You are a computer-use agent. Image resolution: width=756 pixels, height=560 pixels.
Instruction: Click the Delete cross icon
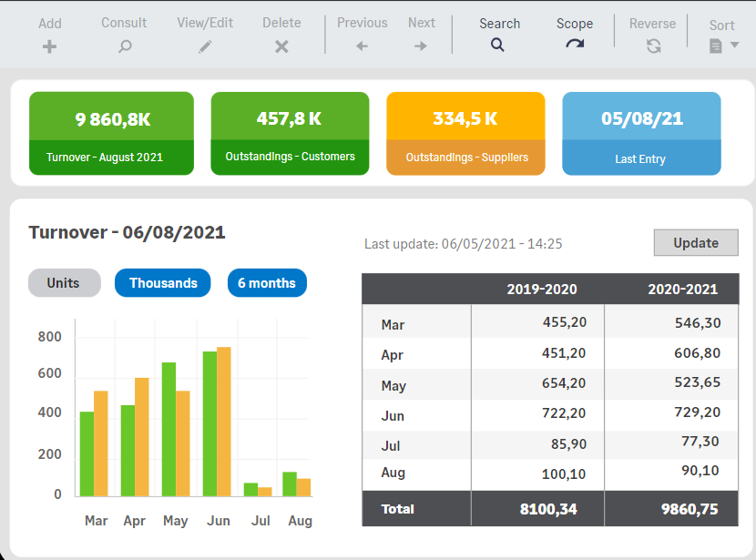[281, 46]
